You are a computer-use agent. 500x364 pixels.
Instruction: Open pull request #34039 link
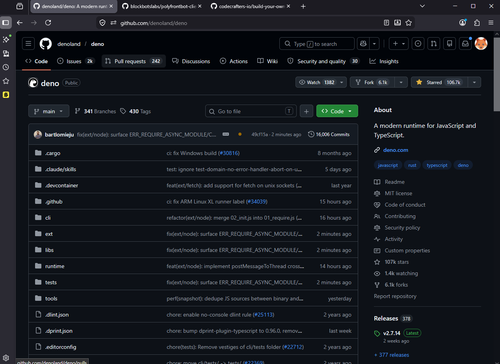click(257, 202)
